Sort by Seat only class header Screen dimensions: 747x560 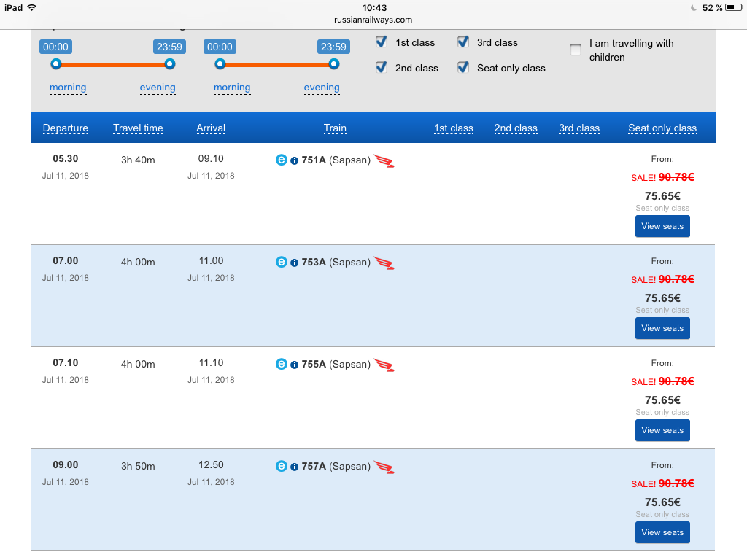coord(662,128)
